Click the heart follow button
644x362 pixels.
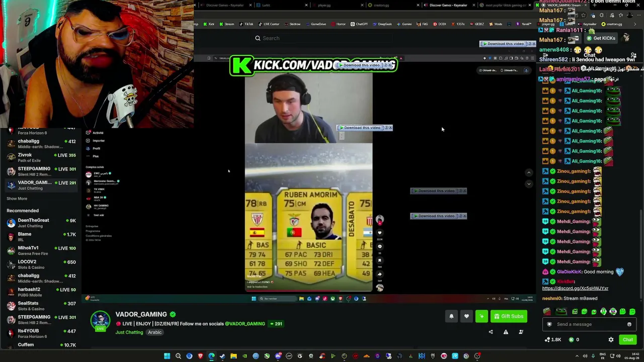pos(466,316)
